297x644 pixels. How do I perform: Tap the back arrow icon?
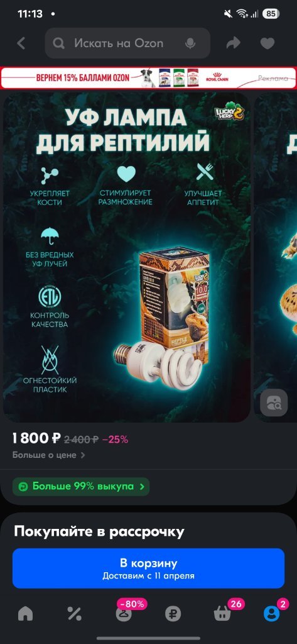click(21, 43)
